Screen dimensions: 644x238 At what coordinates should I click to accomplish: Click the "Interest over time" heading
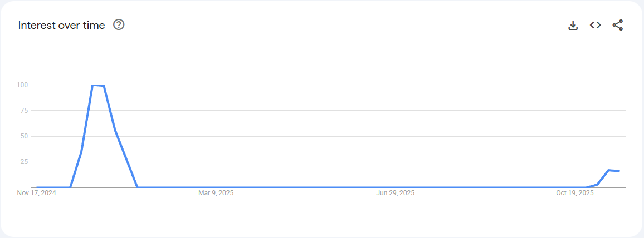[x=61, y=25]
